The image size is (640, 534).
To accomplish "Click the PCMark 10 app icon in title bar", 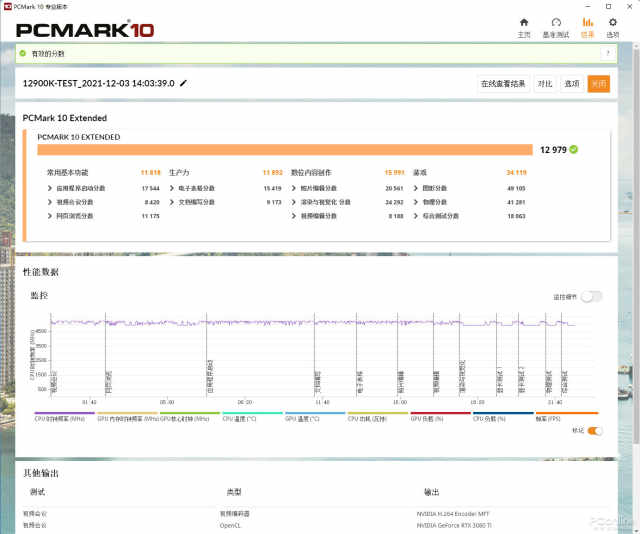I will (7, 7).
